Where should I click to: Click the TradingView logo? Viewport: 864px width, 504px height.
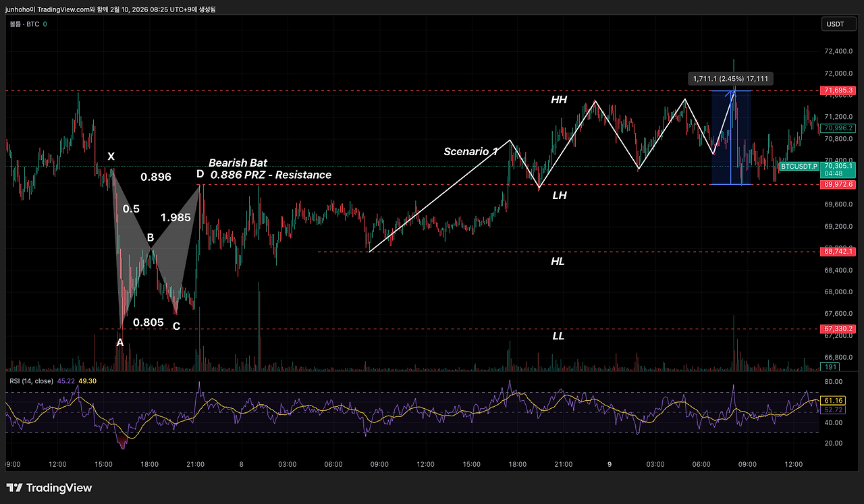click(x=47, y=487)
